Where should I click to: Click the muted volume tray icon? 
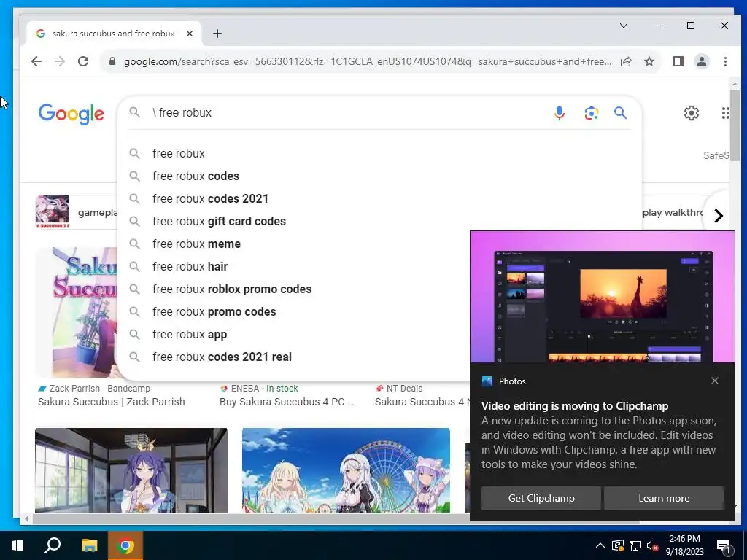pos(652,545)
